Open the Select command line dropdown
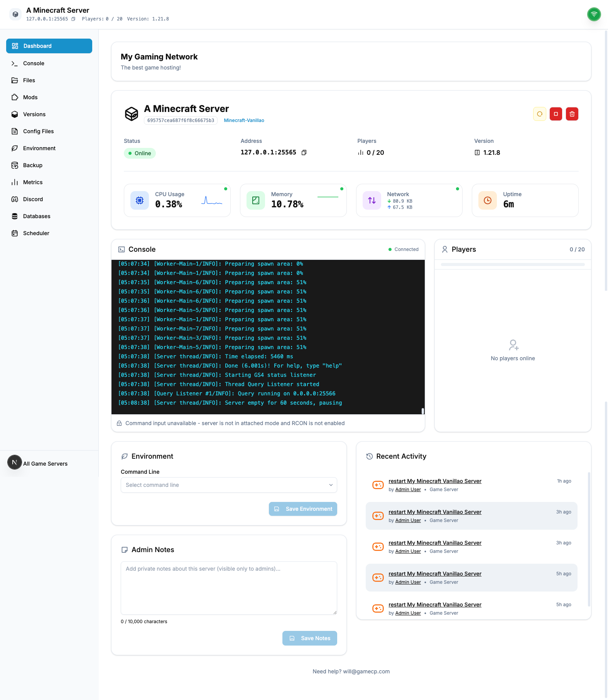 coord(229,485)
